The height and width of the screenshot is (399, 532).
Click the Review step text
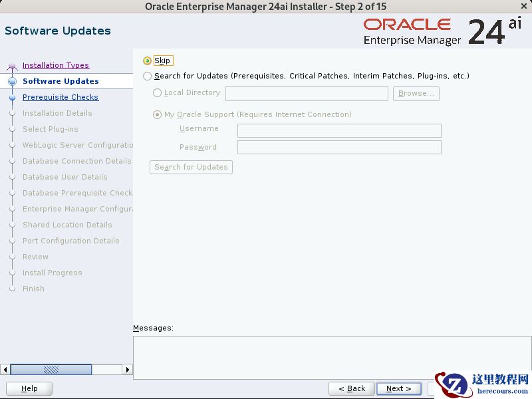pos(35,257)
